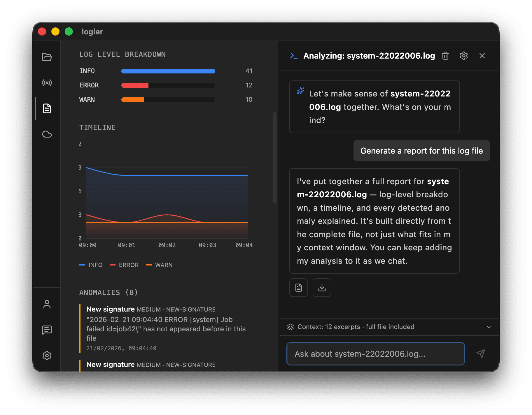Click the 09:03 timeline axis label

pos(207,245)
